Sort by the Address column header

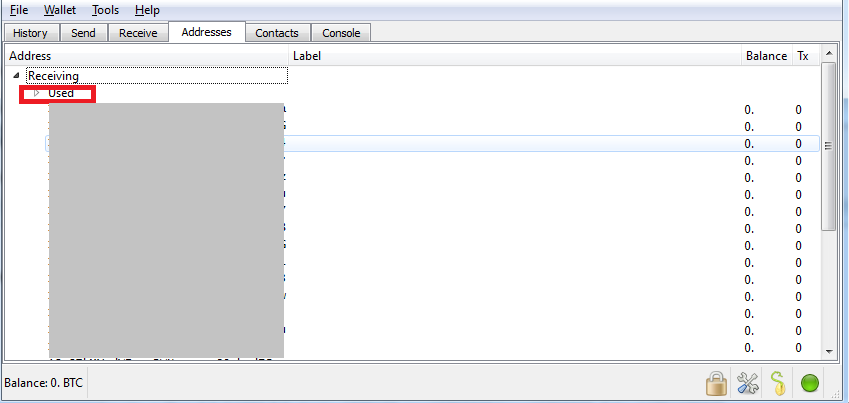point(147,56)
